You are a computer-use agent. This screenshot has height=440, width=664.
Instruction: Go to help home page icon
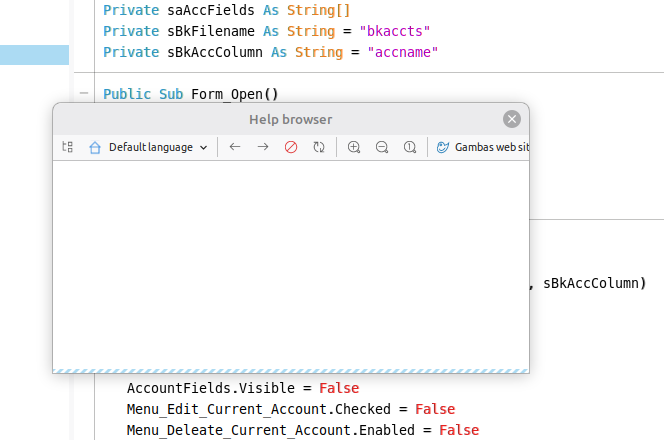pyautogui.click(x=95, y=147)
